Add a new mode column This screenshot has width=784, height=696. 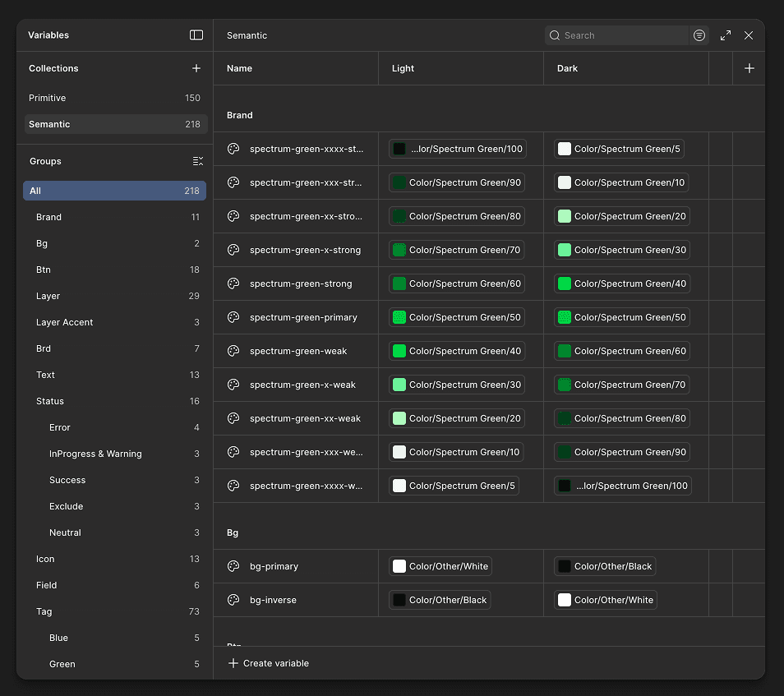(749, 68)
